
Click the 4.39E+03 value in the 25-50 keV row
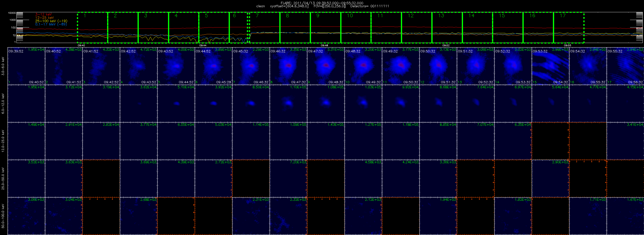tap(186, 162)
